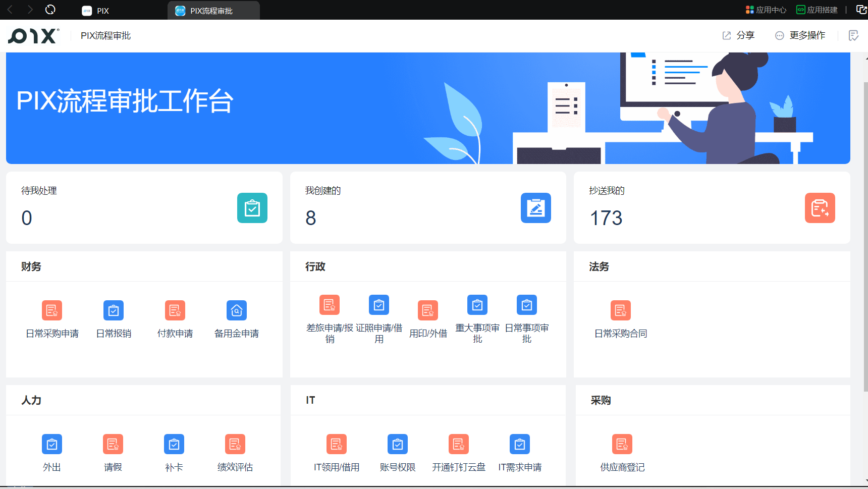The height and width of the screenshot is (489, 868).
Task: Click the 日常报销 label
Action: pyautogui.click(x=114, y=334)
